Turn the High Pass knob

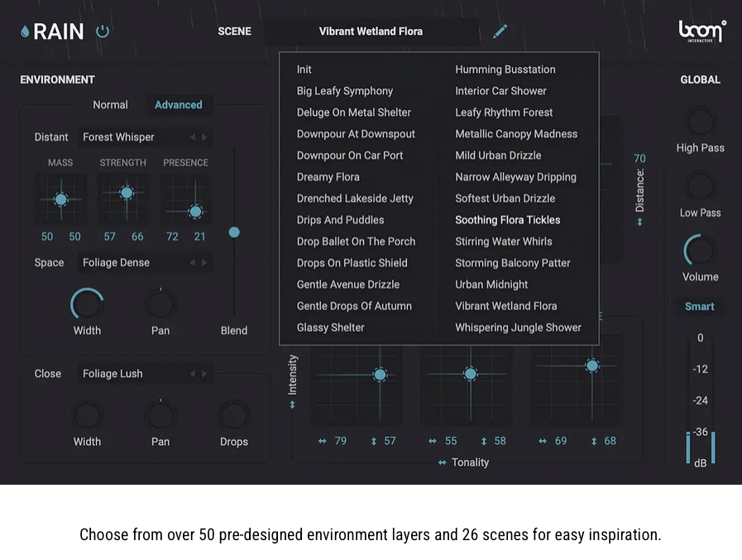(x=700, y=122)
